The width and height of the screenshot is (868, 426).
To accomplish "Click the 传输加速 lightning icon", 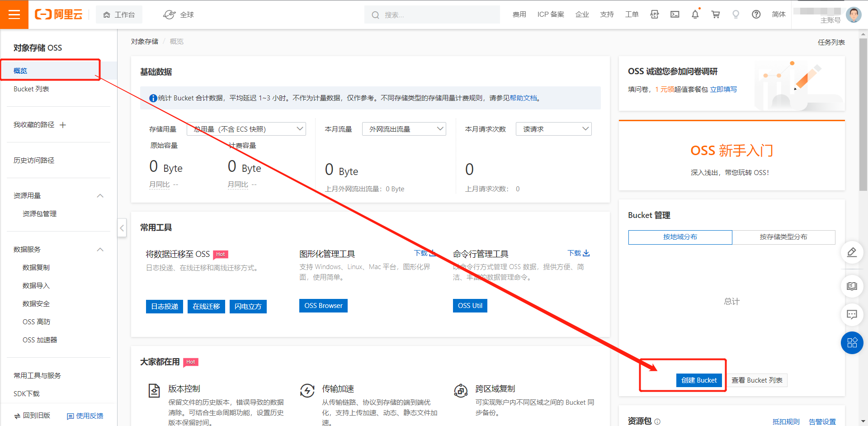I will 307,390.
